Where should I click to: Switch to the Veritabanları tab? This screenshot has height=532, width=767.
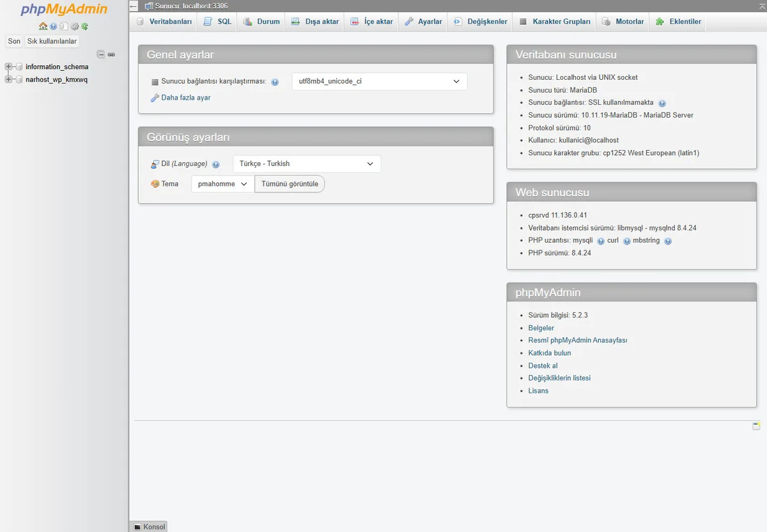(164, 22)
